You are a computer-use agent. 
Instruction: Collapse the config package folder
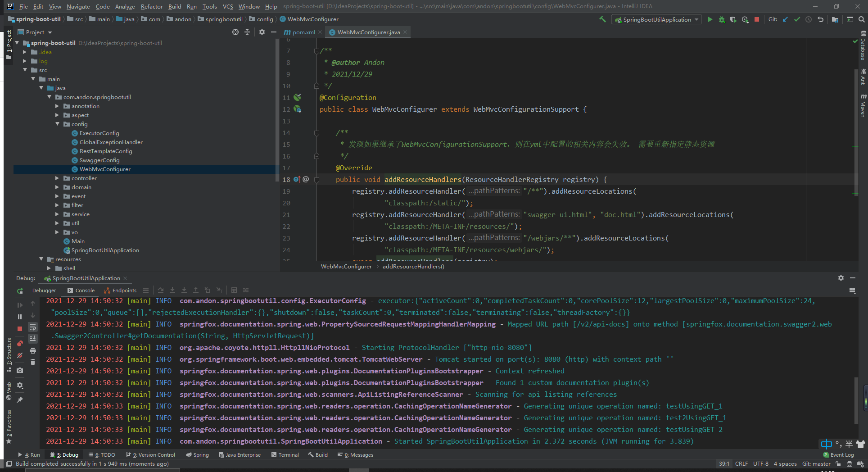click(58, 124)
